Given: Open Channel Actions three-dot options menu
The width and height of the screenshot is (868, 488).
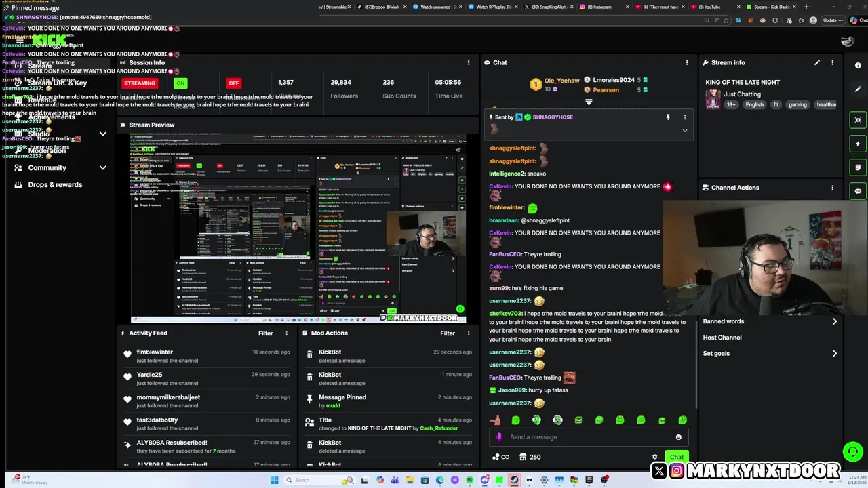Looking at the screenshot, I should (x=832, y=188).
